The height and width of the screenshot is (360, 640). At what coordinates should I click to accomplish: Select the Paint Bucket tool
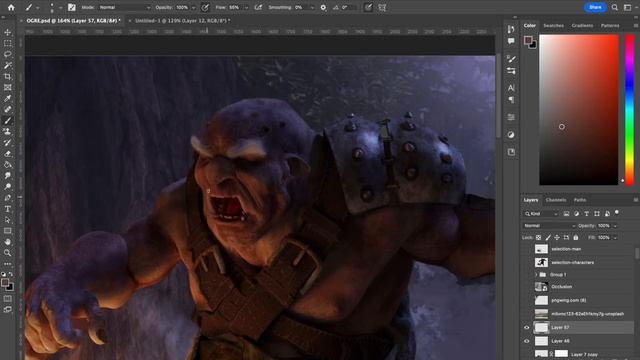coord(7,165)
